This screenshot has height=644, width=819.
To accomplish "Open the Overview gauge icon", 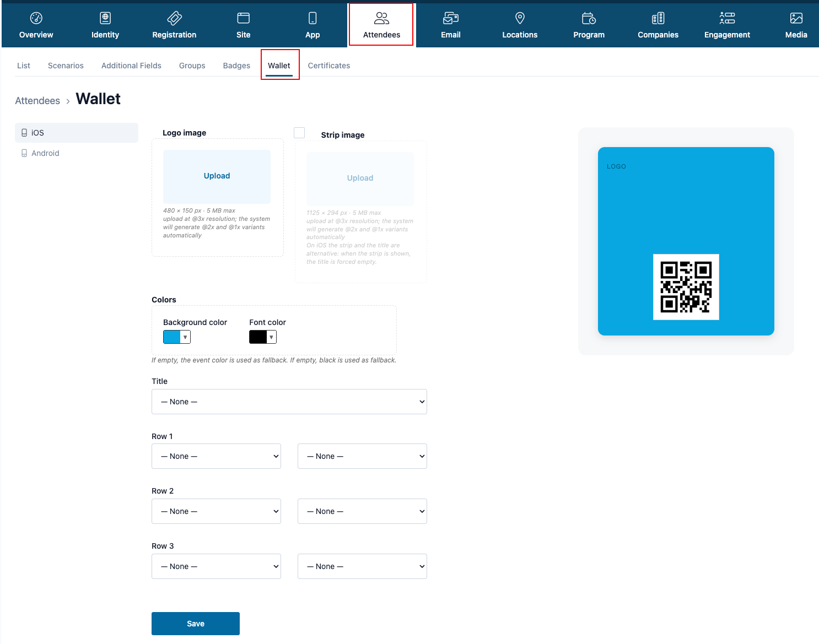I will tap(36, 18).
